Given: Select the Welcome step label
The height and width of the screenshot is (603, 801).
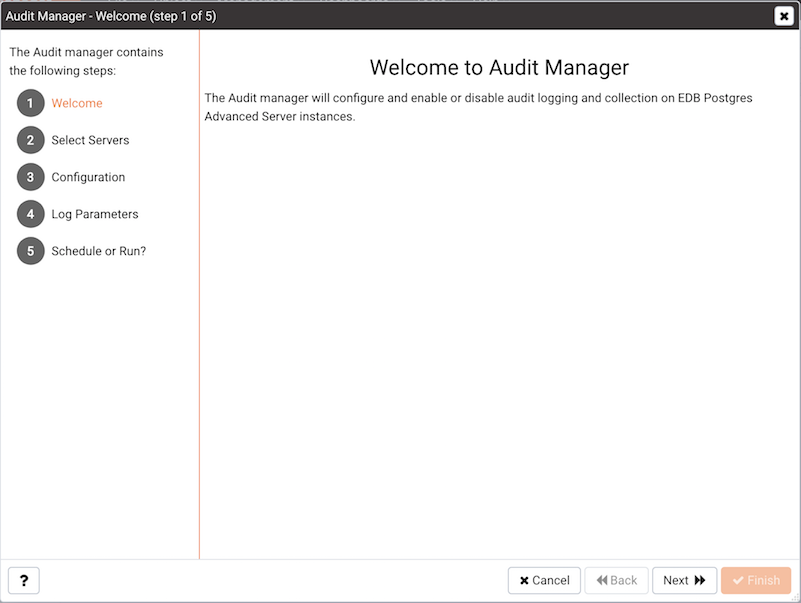Looking at the screenshot, I should [77, 103].
